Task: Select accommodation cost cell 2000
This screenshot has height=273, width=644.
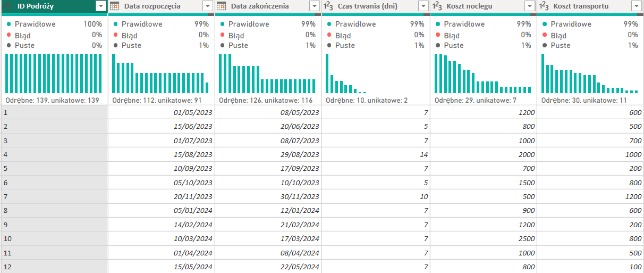Action: pos(484,154)
